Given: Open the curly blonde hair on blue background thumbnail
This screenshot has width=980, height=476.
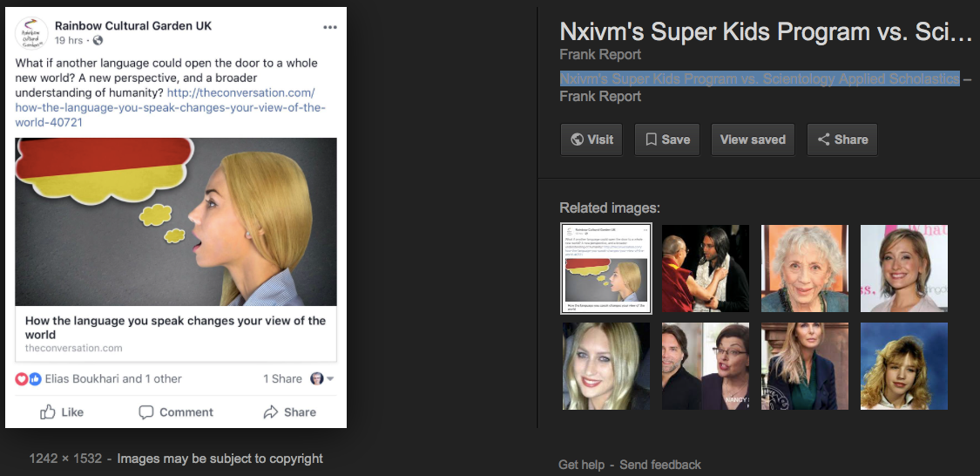Looking at the screenshot, I should [903, 366].
